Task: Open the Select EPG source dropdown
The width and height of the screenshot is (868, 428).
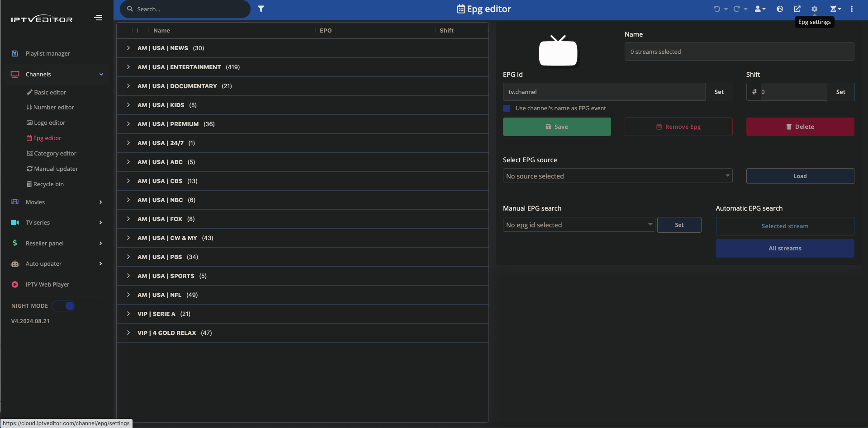Action: click(617, 176)
